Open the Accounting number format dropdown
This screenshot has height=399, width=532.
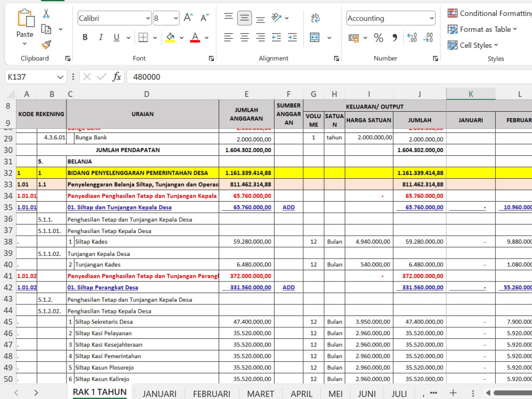pyautogui.click(x=431, y=18)
